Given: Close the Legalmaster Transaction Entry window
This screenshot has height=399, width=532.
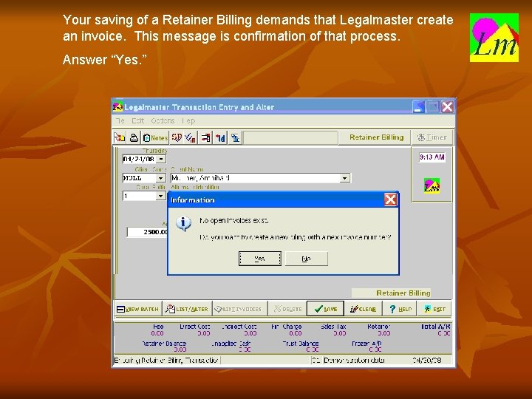Looking at the screenshot, I should pyautogui.click(x=447, y=107).
